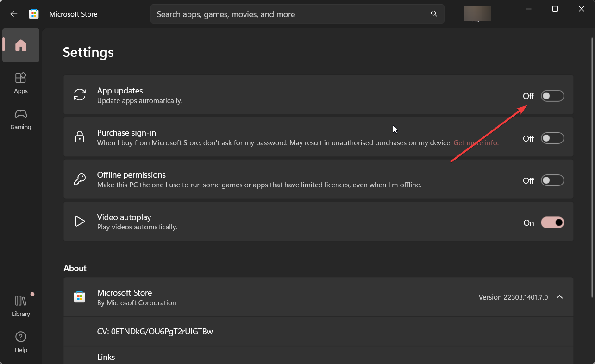Click the Version 22303.1401.7.0 text
This screenshot has width=595, height=364.
(x=513, y=297)
